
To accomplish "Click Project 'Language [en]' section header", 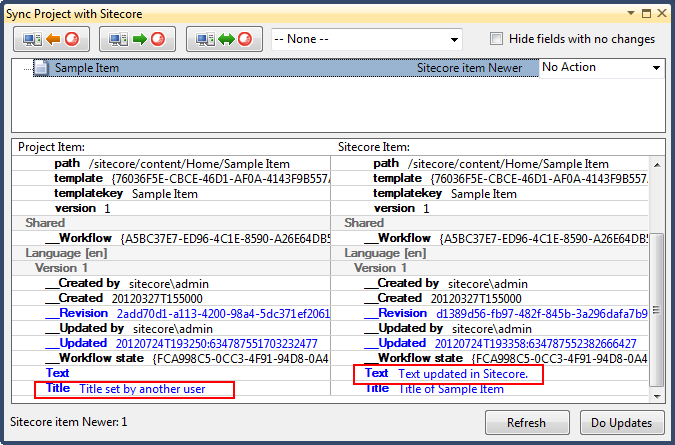I will click(171, 253).
